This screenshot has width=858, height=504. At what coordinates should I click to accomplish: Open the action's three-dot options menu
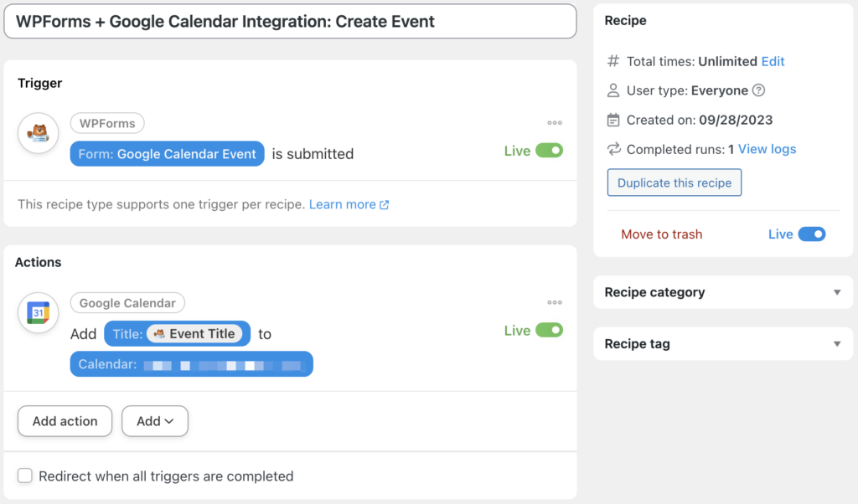tap(554, 302)
